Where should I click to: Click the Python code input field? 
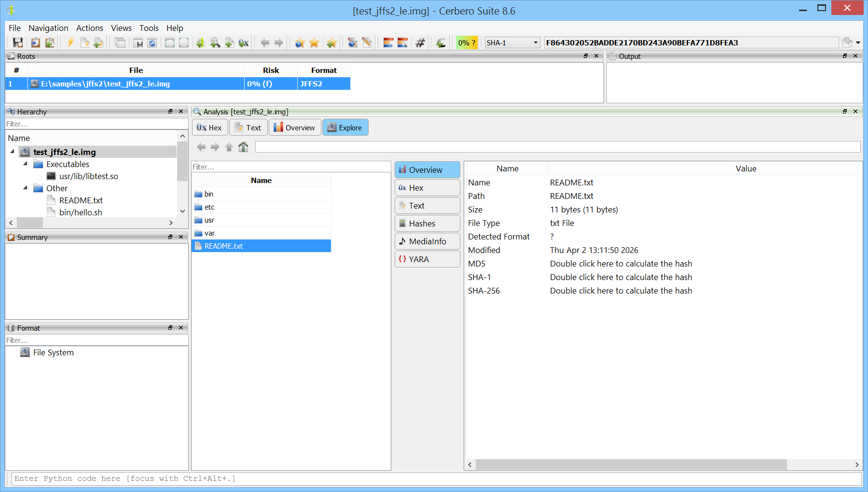434,478
